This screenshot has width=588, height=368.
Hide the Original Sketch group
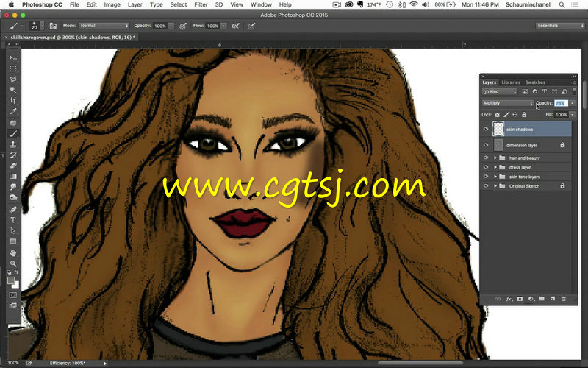(x=486, y=186)
